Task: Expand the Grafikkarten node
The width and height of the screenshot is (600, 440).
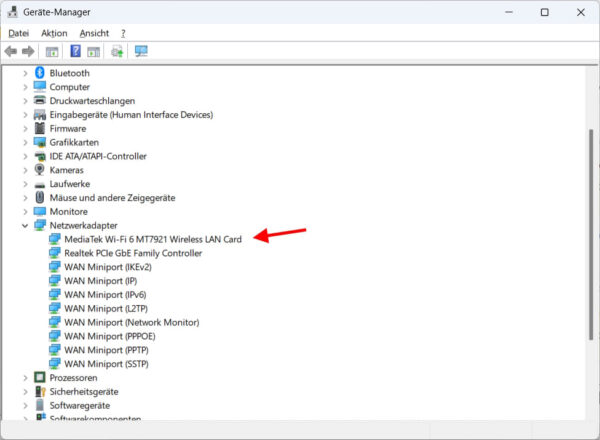Action: click(x=25, y=142)
